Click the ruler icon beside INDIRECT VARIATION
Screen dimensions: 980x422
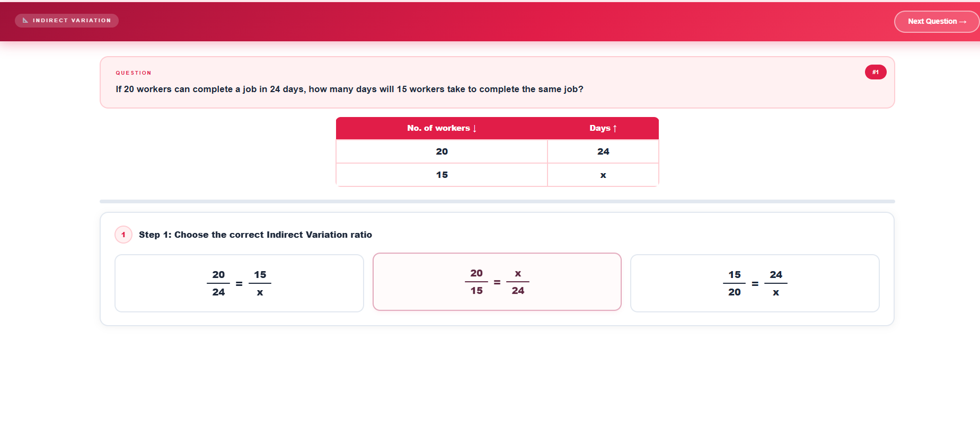click(25, 20)
